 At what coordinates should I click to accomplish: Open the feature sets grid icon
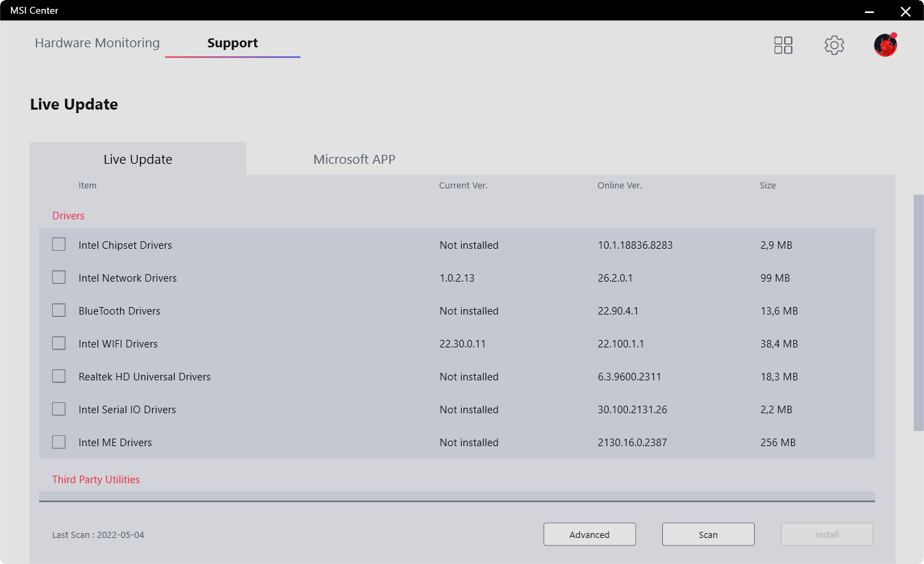tap(783, 45)
